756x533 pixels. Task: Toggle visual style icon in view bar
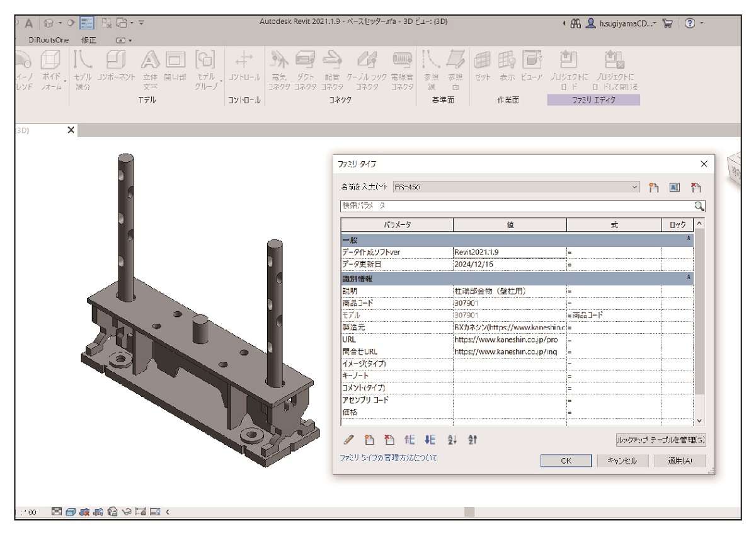pos(71,512)
